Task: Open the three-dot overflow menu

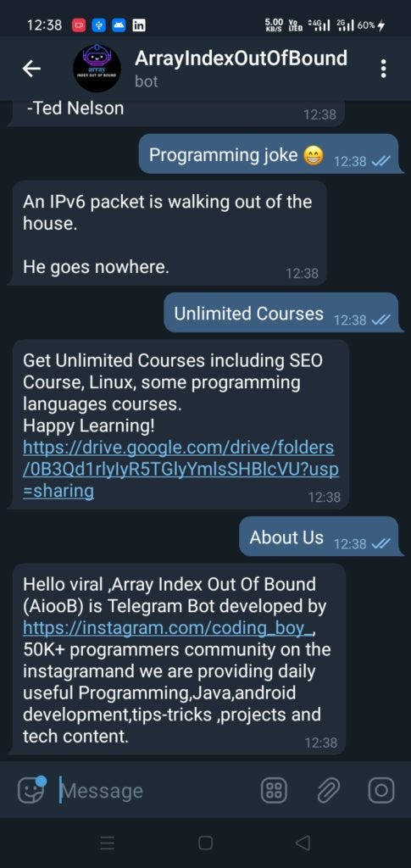Action: point(383,69)
